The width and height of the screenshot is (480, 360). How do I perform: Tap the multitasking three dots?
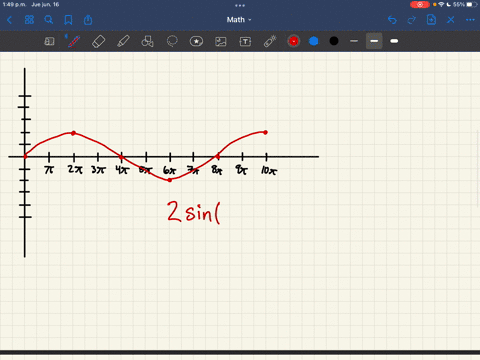(x=240, y=5)
